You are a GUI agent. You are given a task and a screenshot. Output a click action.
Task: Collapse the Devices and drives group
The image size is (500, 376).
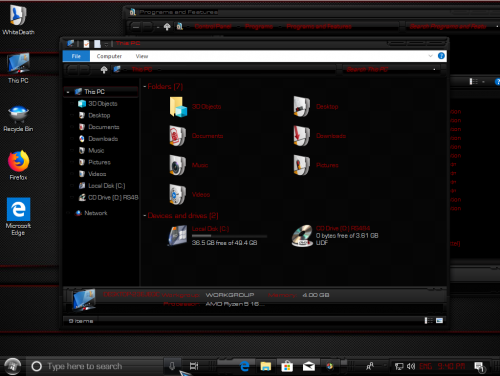pos(145,216)
